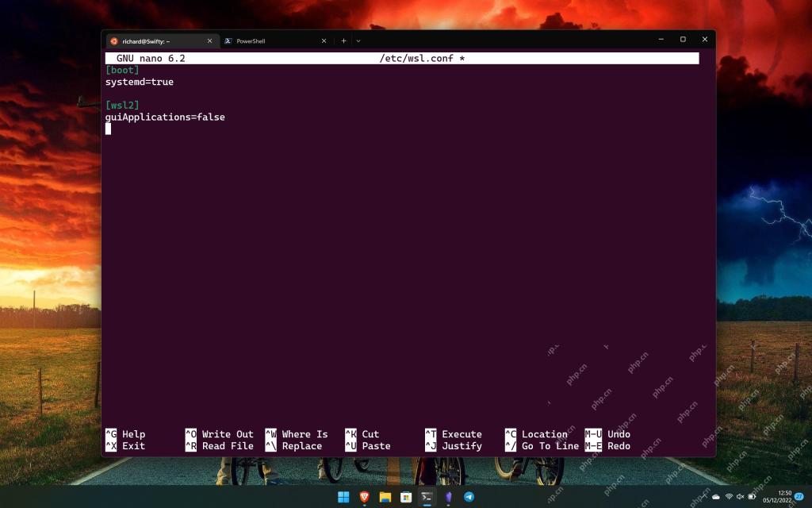Click the ^G Help shortcut
Screen dimensions: 812x508
point(125,434)
